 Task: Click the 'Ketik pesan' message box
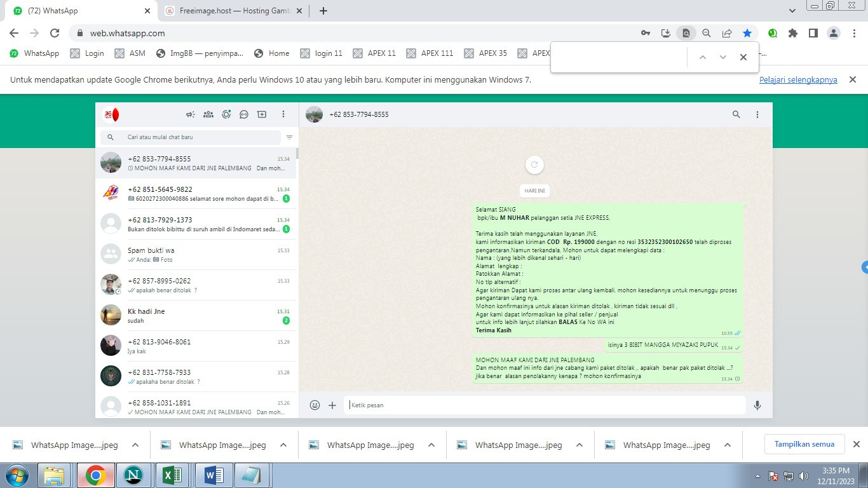tap(545, 405)
